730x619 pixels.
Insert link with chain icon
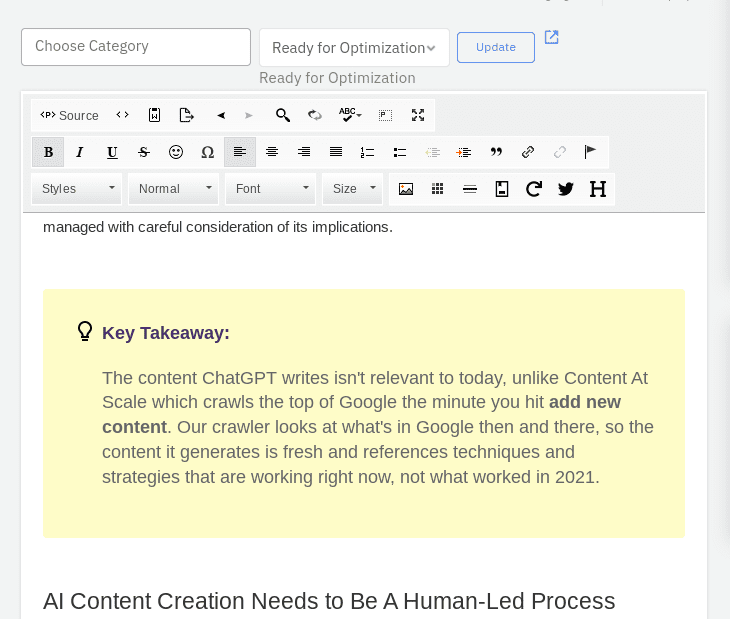tap(528, 152)
